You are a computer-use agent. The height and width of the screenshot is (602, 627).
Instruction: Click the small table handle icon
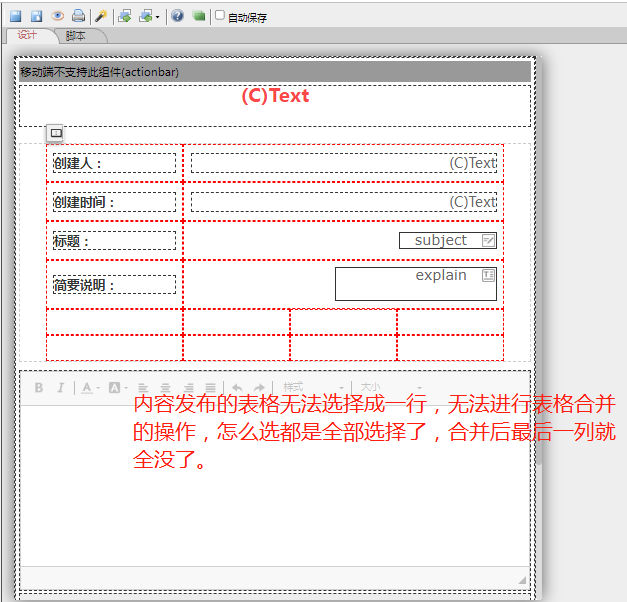point(56,133)
